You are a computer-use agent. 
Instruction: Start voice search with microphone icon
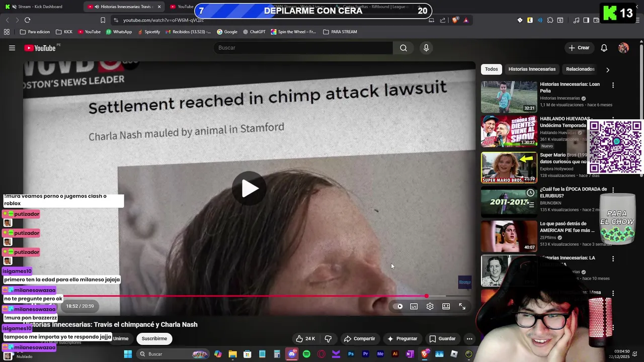click(426, 48)
